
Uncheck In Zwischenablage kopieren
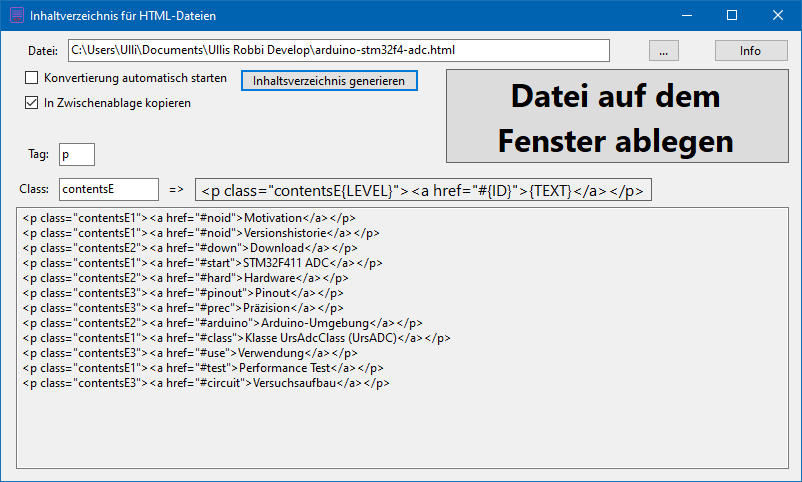pos(32,103)
